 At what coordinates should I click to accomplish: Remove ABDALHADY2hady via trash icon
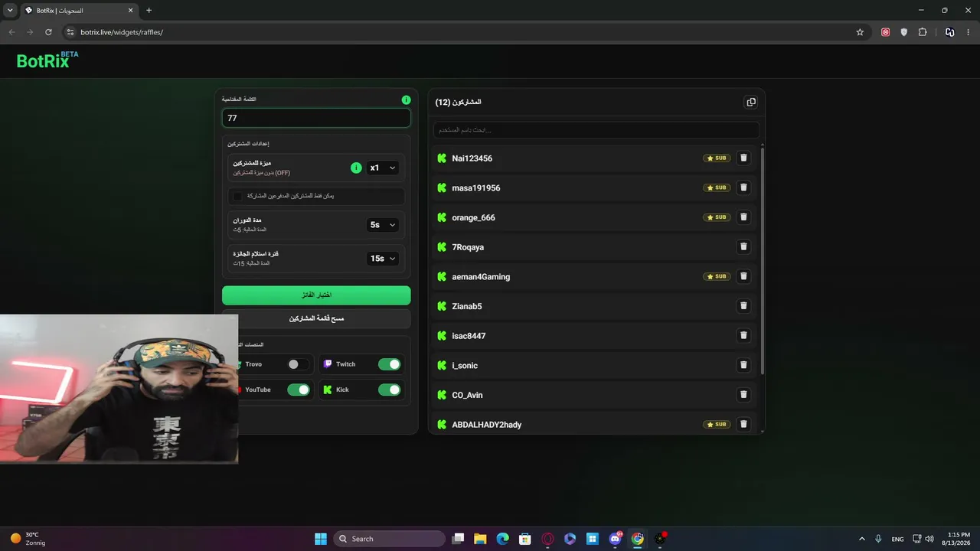tap(743, 425)
